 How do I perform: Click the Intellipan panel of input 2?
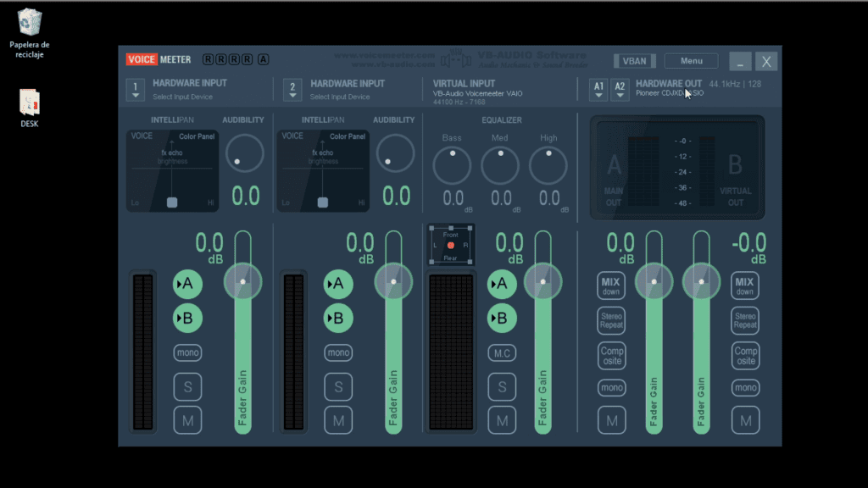(323, 171)
